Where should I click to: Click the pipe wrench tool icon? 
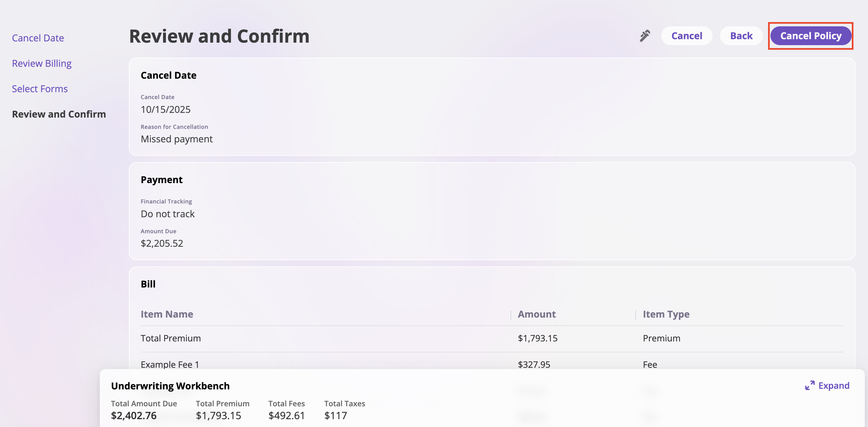[x=645, y=36]
